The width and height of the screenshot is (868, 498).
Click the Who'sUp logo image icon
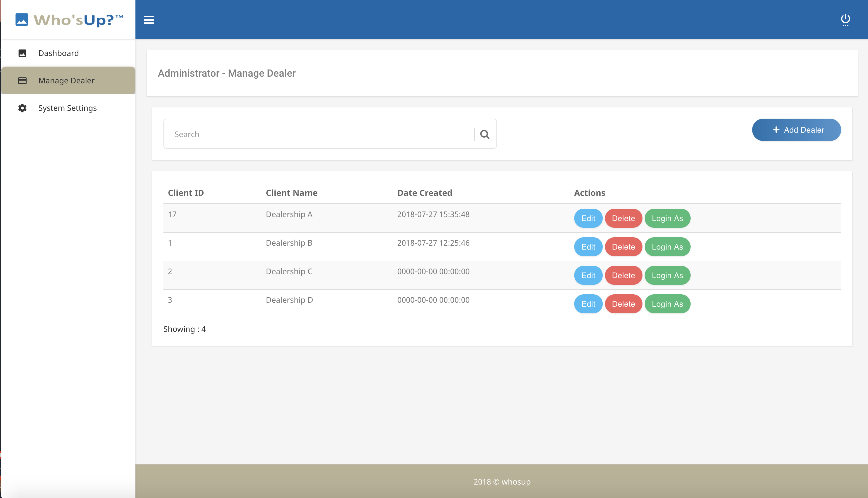tap(22, 20)
